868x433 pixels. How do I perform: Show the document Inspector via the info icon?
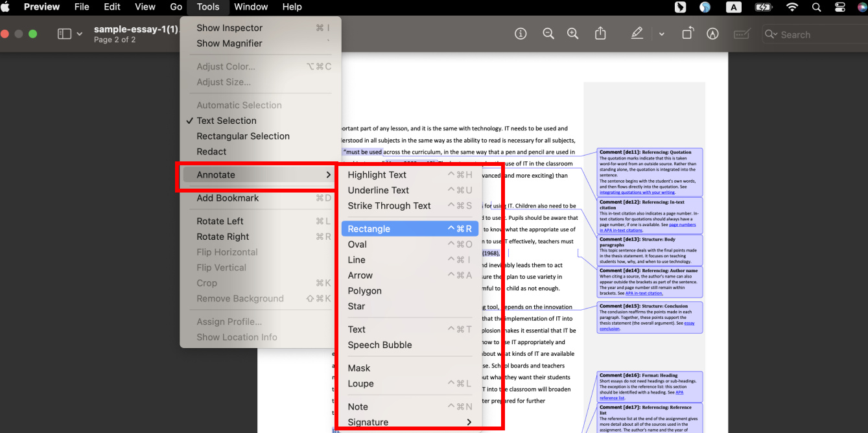[521, 34]
